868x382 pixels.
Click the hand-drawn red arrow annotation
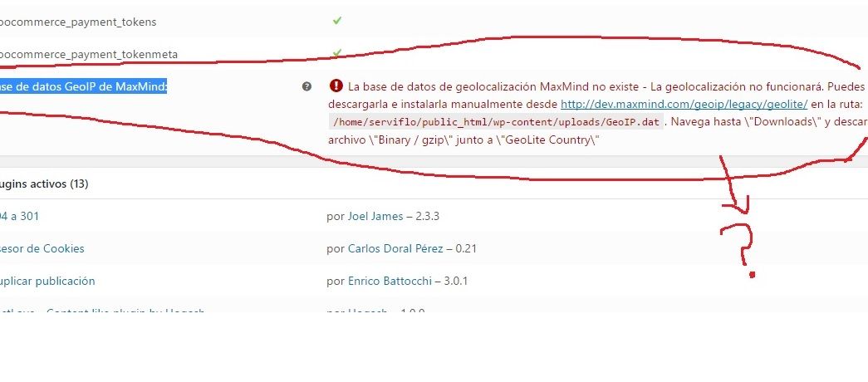(733, 184)
